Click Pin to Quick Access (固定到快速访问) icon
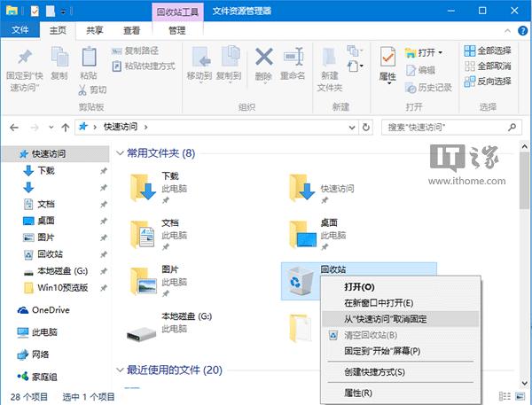The image size is (532, 405). coord(24,64)
